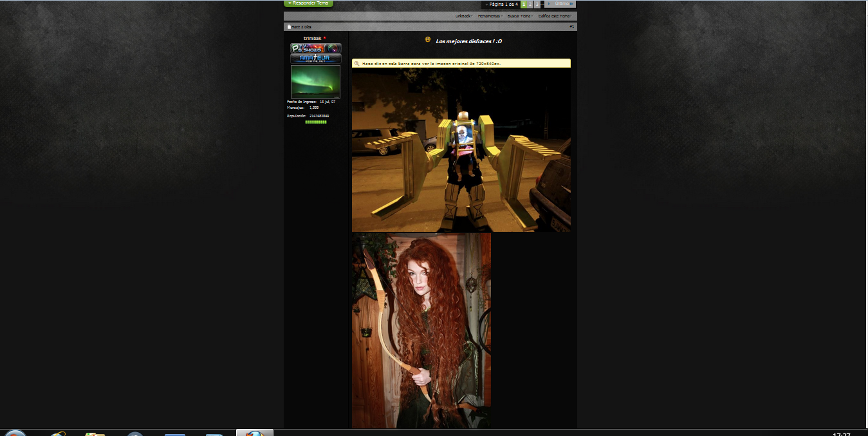
Task: Click the message count '1,999' text
Action: [x=314, y=108]
